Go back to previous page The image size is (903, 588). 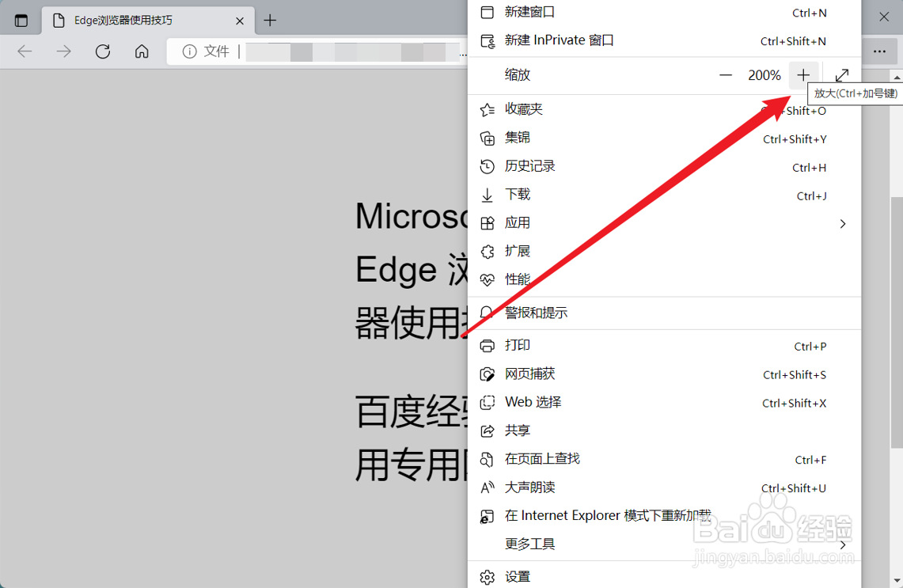(x=25, y=51)
